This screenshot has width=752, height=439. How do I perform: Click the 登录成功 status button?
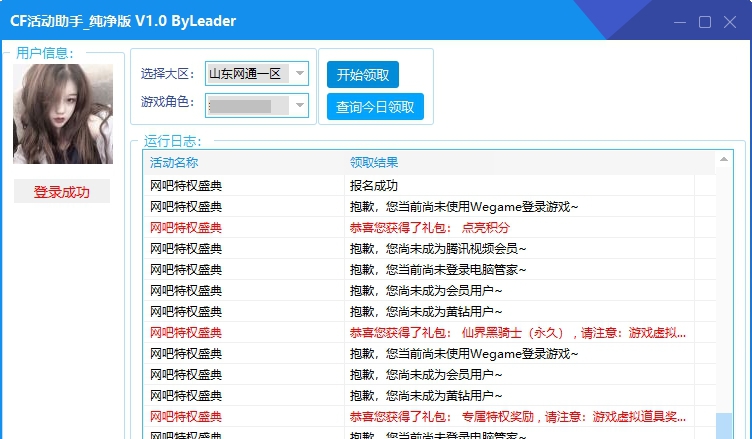[62, 191]
